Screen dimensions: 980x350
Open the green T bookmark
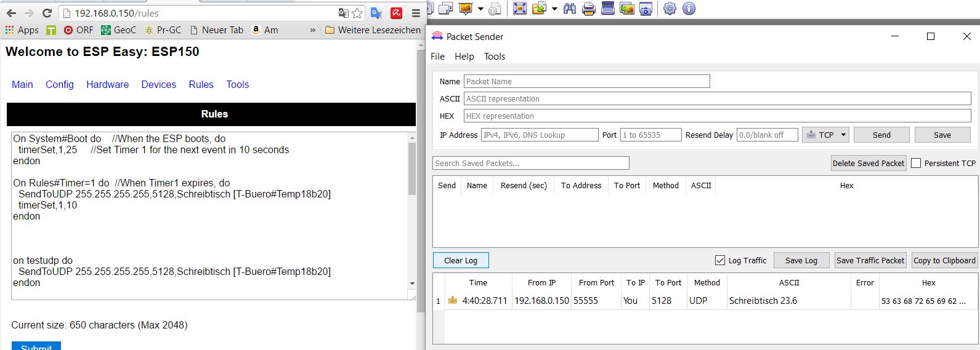(x=51, y=30)
